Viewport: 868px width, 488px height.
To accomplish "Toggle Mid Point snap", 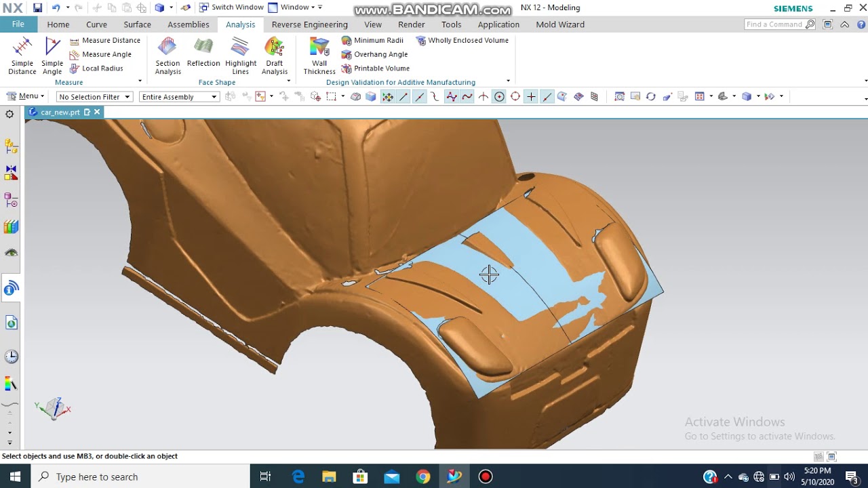I will 420,96.
